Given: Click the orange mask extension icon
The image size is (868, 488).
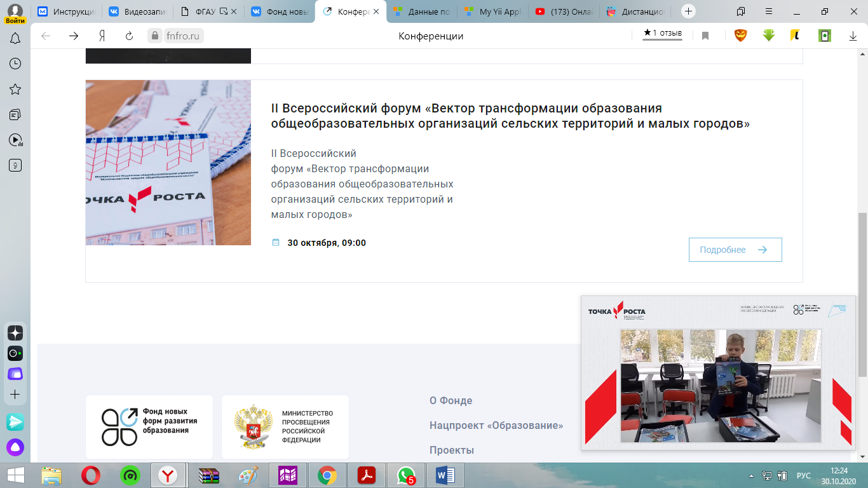Looking at the screenshot, I should click(x=740, y=36).
